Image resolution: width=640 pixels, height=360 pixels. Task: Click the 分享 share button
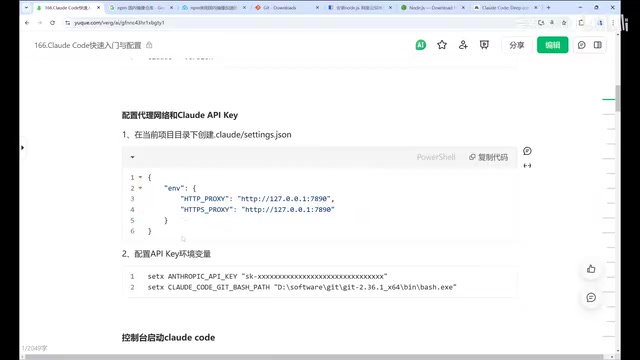516,45
